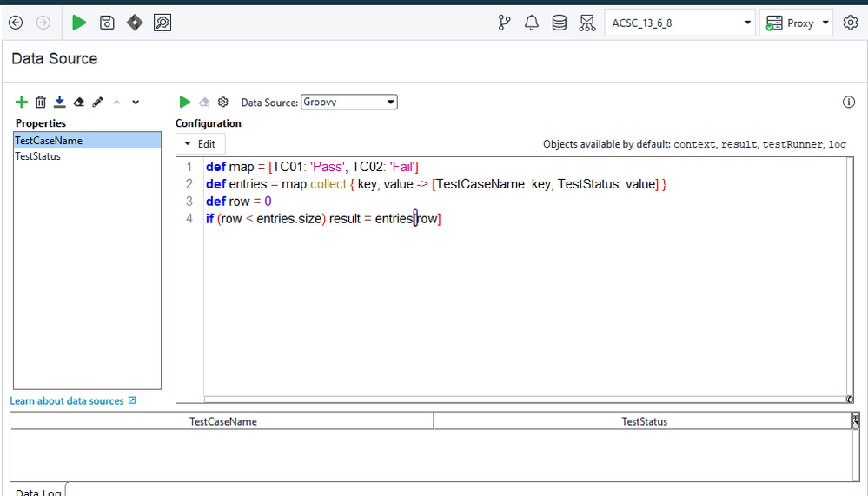Open the Git branch icon
Viewport: 868px width, 496px height.
(504, 23)
